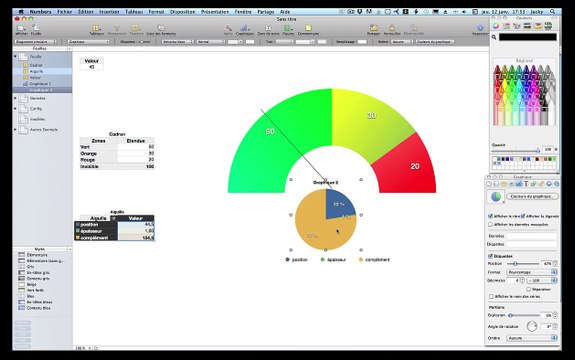
Task: Expand the Données sheet in sidebar
Action: [15, 98]
